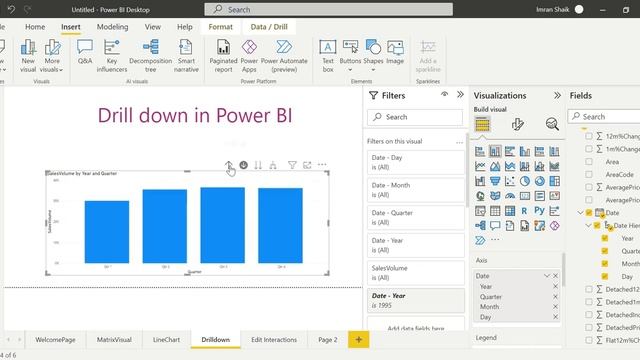Open the Data / Drill ribbon tab
The height and width of the screenshot is (360, 640).
[269, 27]
